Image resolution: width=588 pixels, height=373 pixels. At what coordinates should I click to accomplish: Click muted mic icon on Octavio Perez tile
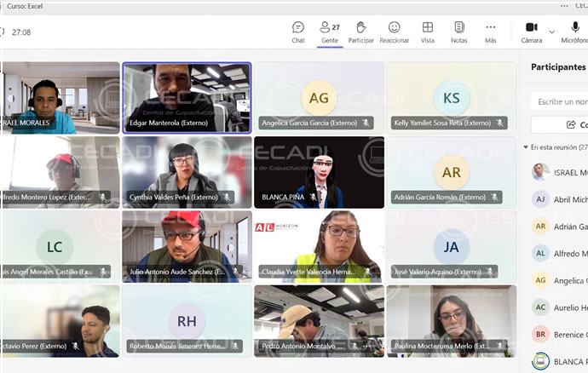coord(75,346)
